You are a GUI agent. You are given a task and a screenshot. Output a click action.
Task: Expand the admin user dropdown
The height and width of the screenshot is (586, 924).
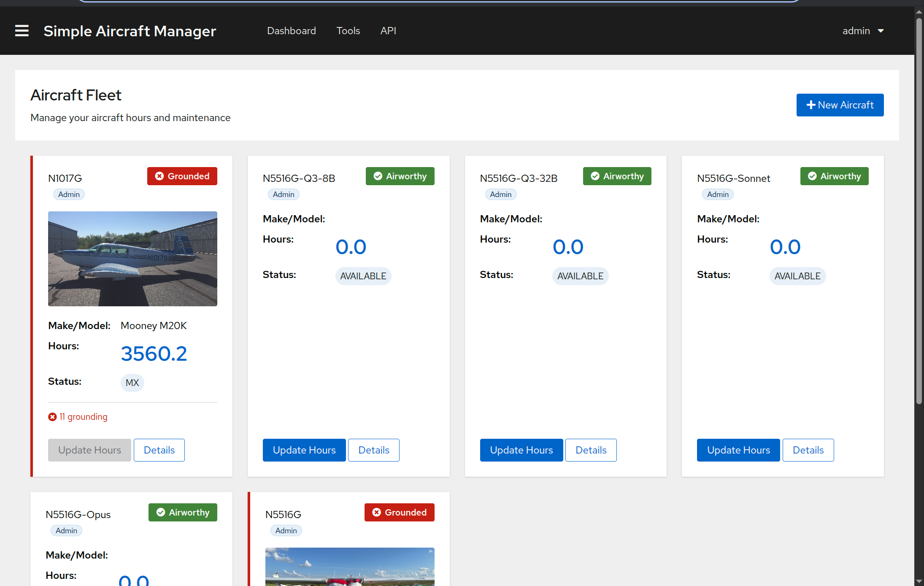[x=862, y=31]
